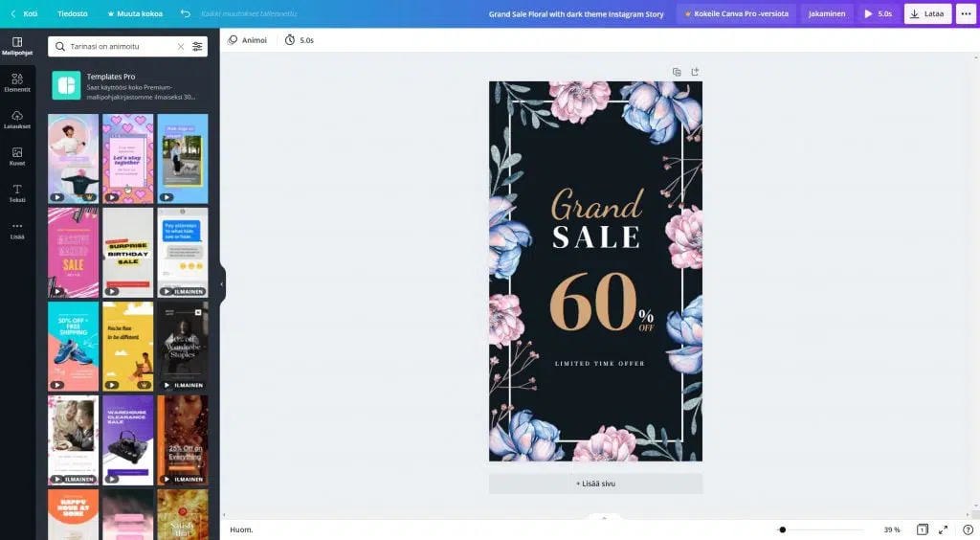Screen dimensions: 980x540
Task: Click the Lataa download button
Action: pos(927,13)
